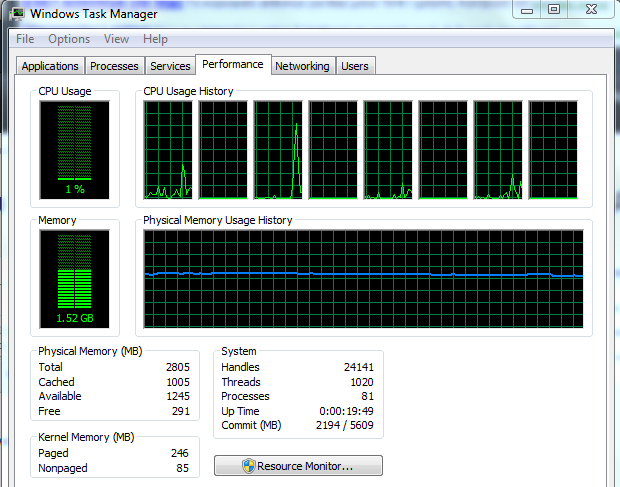Click the CPU Usage History label
Image resolution: width=620 pixels, height=487 pixels.
click(188, 91)
